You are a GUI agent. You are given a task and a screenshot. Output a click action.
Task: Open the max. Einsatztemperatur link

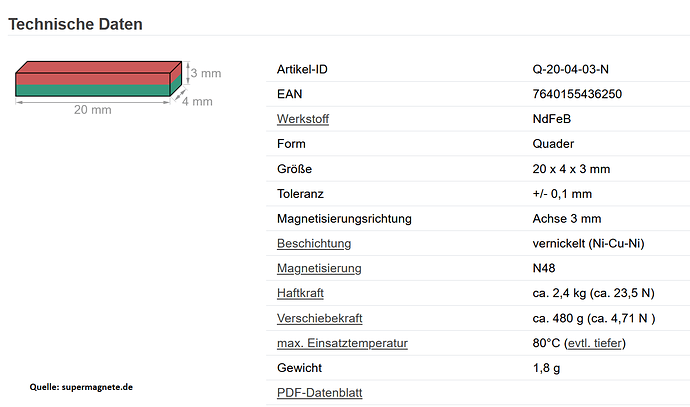click(342, 343)
